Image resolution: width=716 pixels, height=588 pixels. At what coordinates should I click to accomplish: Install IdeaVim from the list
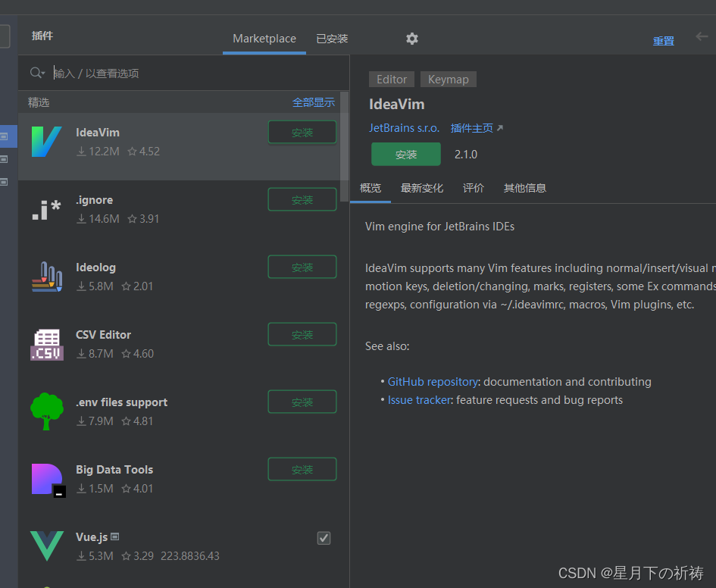[302, 133]
